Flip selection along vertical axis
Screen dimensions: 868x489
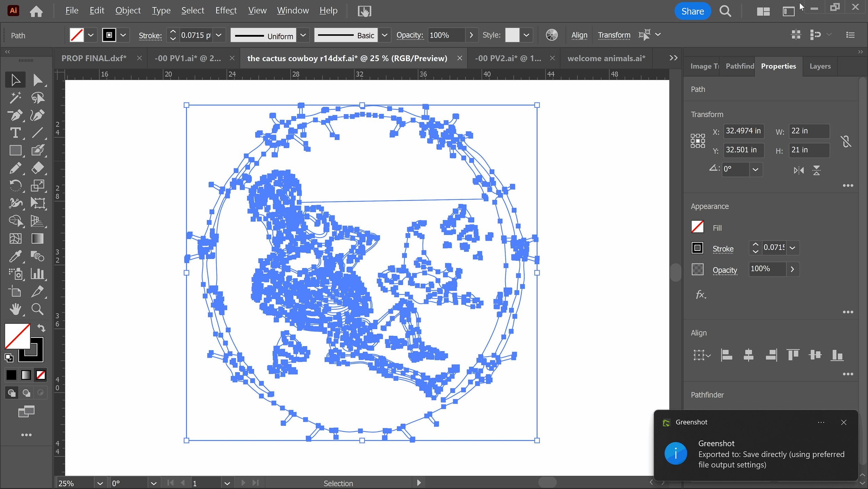(x=816, y=170)
